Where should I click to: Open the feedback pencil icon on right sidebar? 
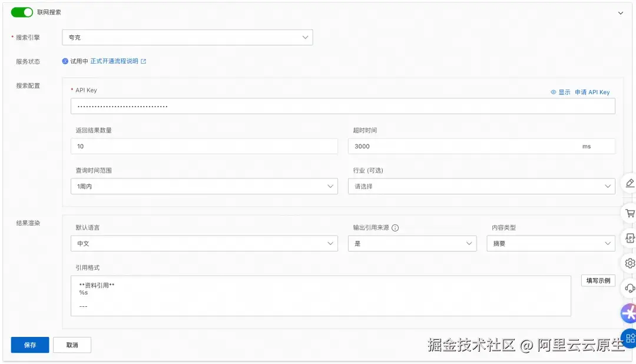pos(631,184)
